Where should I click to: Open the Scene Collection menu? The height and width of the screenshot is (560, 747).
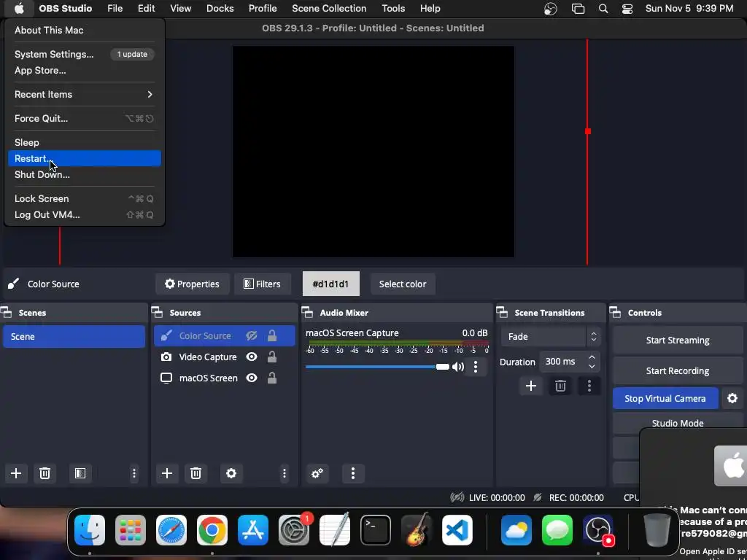[329, 9]
